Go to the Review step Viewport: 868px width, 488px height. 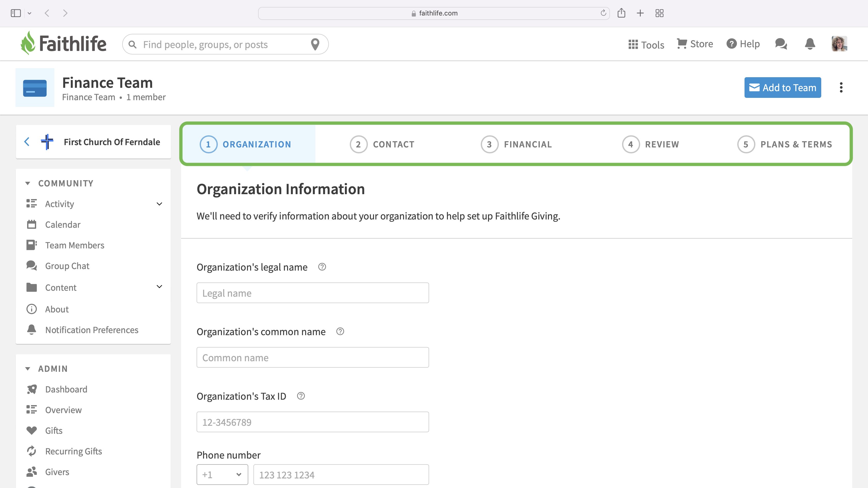650,144
